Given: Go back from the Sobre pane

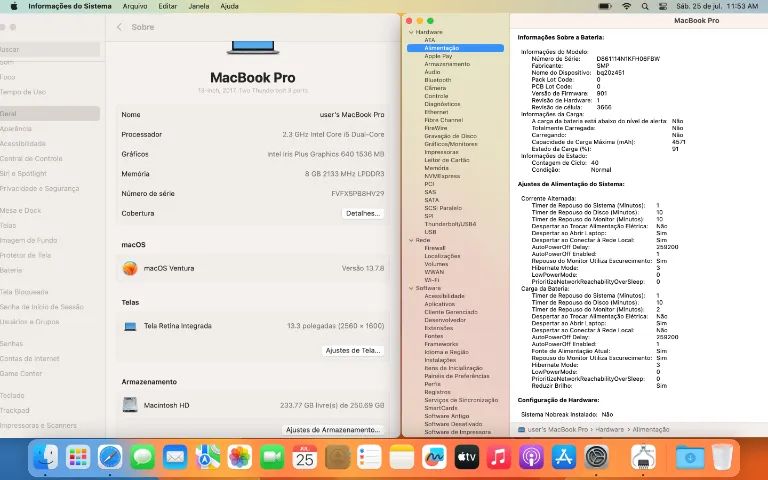Looking at the screenshot, I should pos(119,27).
